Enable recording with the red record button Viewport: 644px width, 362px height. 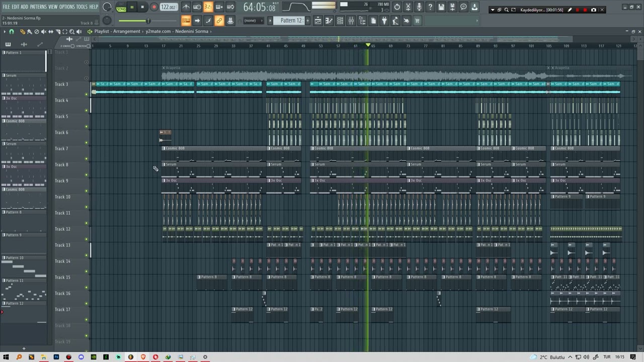(x=154, y=7)
